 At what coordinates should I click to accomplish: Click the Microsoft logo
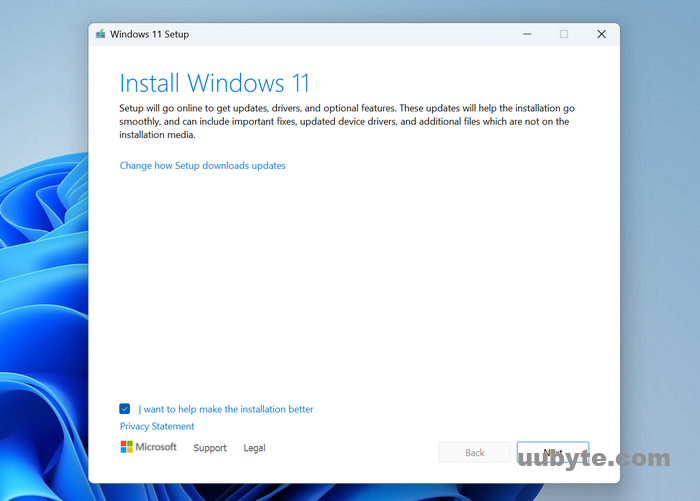click(148, 447)
